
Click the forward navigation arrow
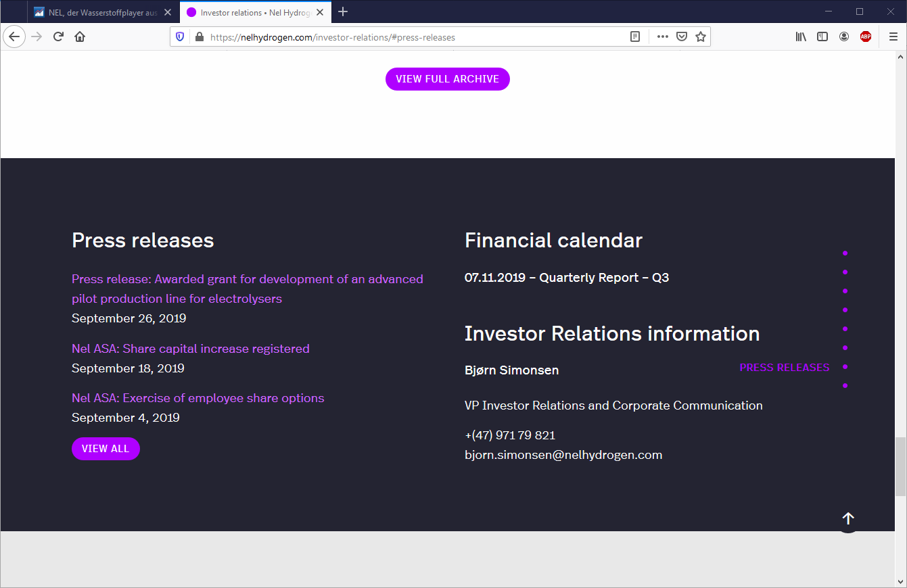pos(37,36)
